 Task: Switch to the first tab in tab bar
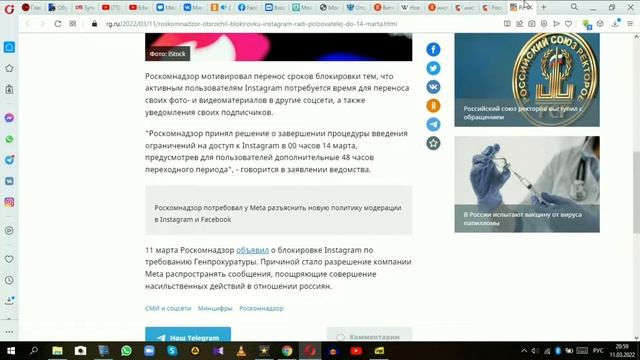[x=31, y=7]
